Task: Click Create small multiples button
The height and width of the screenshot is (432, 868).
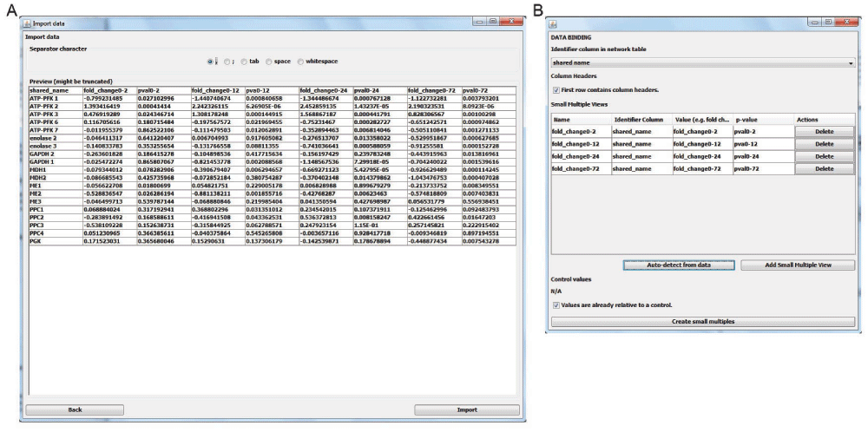Action: point(703,321)
